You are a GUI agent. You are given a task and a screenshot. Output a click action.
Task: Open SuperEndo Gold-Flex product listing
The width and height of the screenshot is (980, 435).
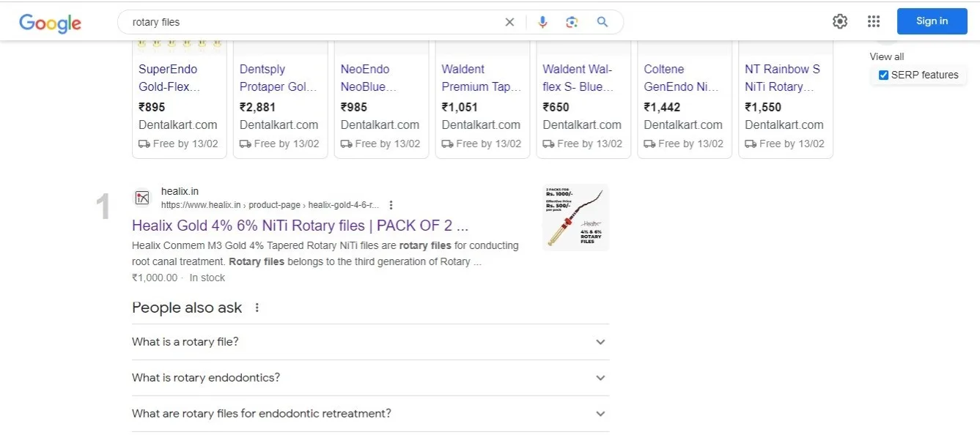[169, 78]
